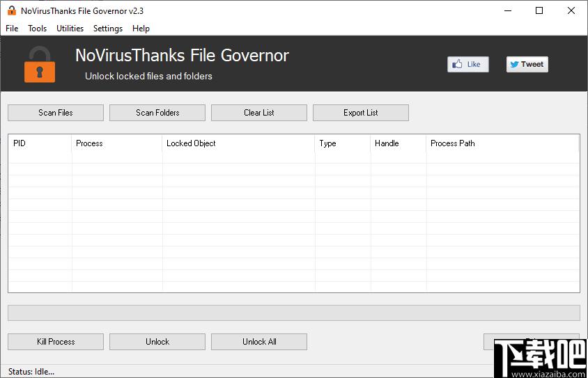The width and height of the screenshot is (588, 378).
Task: Sort by the Process Path column header
Action: coord(502,143)
